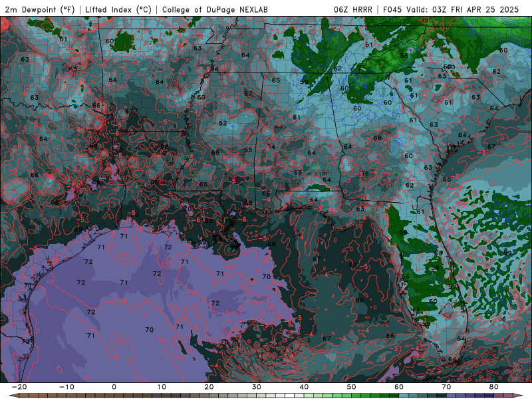Click the 10 label on color scale
The height and width of the screenshot is (399, 532).
tap(162, 387)
